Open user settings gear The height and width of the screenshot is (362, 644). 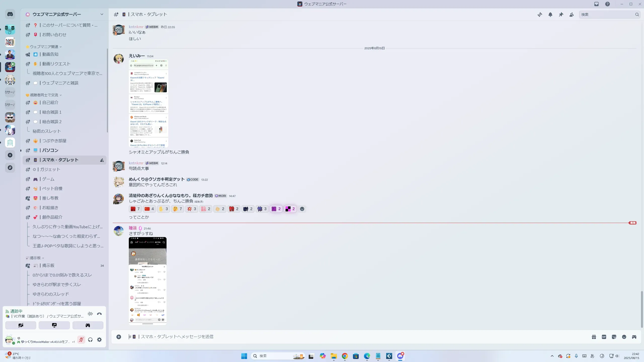point(99,340)
